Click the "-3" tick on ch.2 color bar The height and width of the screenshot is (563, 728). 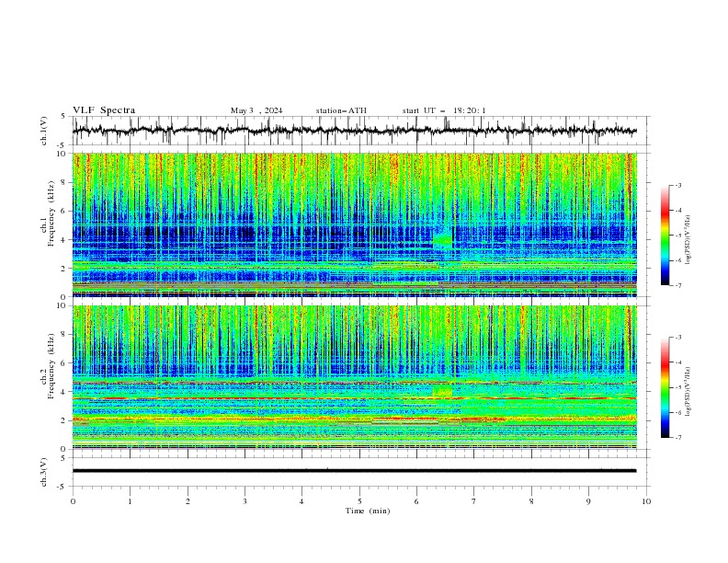(677, 338)
